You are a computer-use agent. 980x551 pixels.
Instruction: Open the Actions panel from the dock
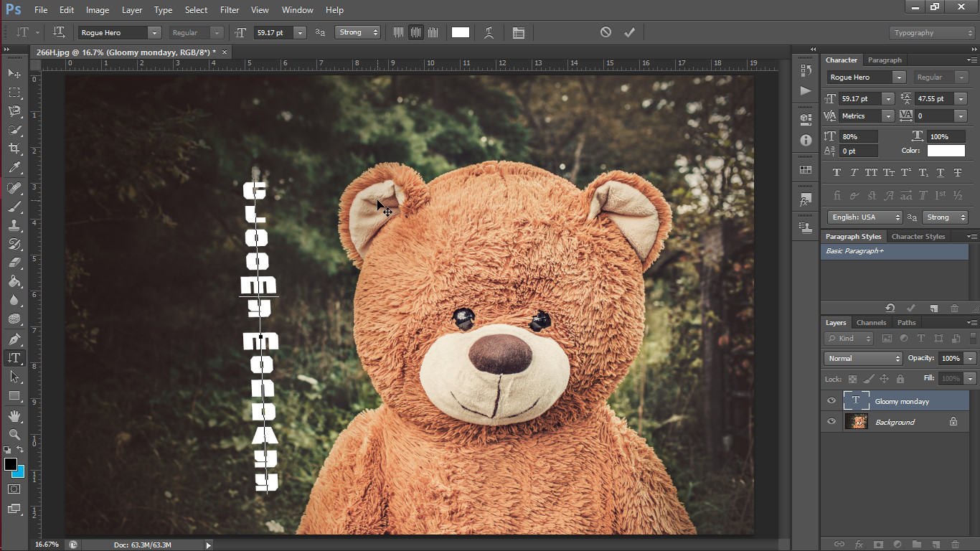pos(805,91)
